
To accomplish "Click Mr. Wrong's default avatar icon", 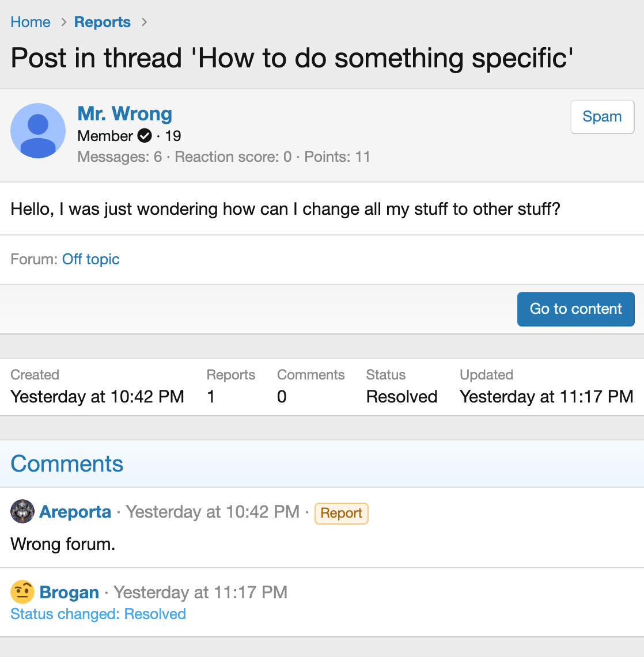I will tap(38, 131).
